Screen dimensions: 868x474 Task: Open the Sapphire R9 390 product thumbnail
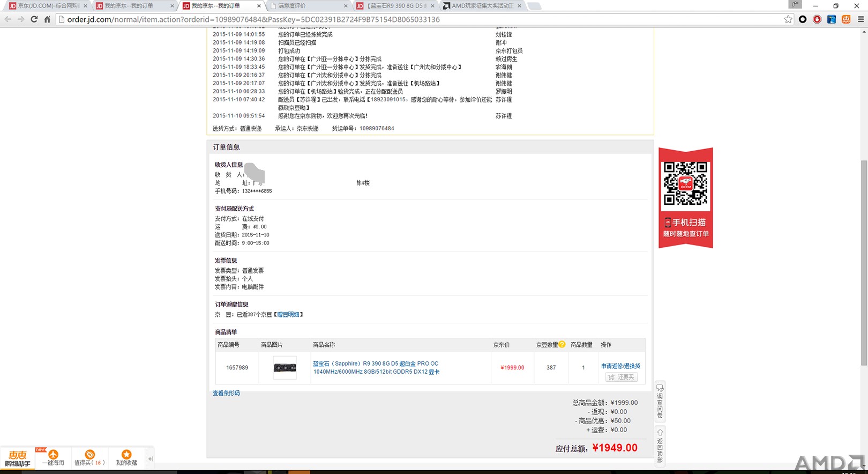(x=285, y=367)
